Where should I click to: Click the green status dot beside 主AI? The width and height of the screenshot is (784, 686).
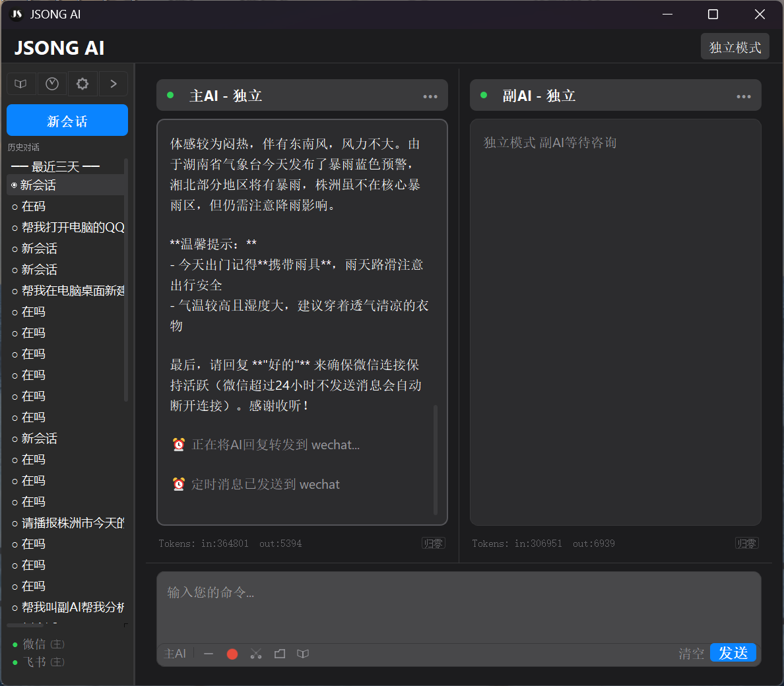coord(170,95)
